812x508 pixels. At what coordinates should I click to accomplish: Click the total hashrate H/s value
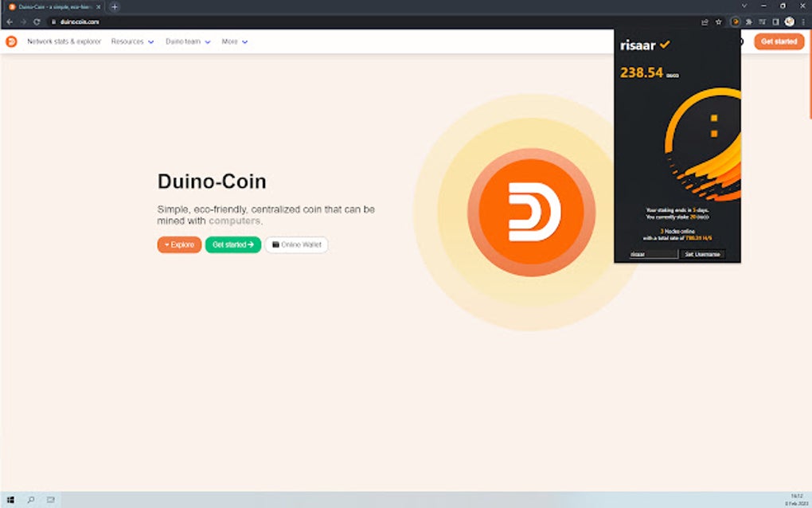699,238
